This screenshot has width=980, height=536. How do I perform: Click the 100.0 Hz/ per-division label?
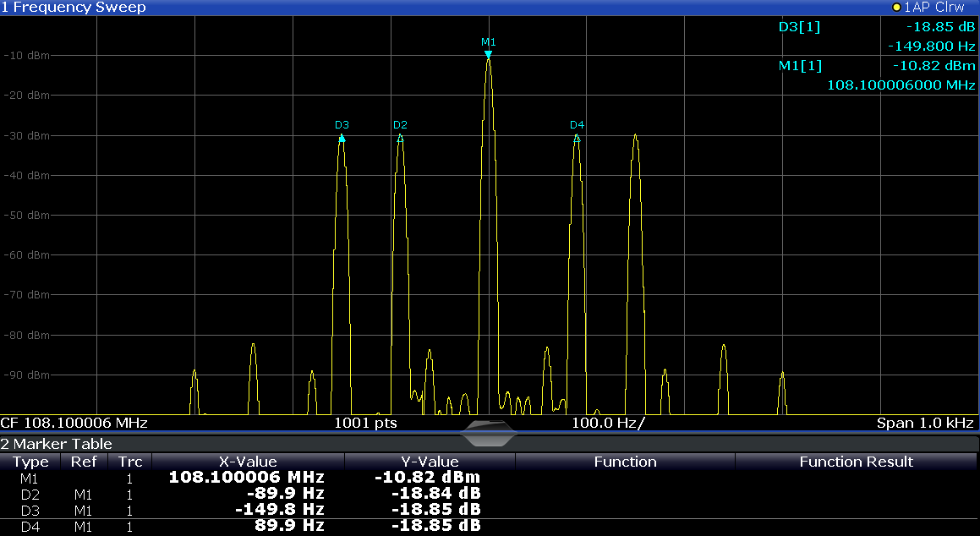(607, 423)
